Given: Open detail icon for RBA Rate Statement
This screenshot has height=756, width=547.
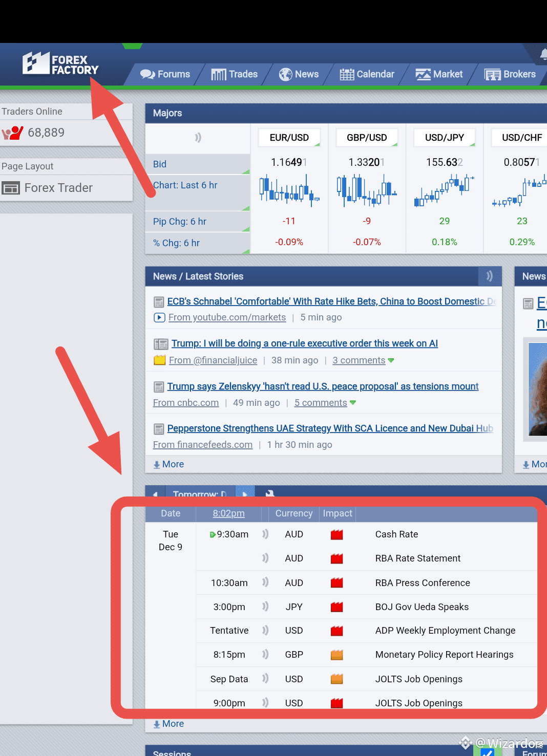Looking at the screenshot, I should coord(265,558).
